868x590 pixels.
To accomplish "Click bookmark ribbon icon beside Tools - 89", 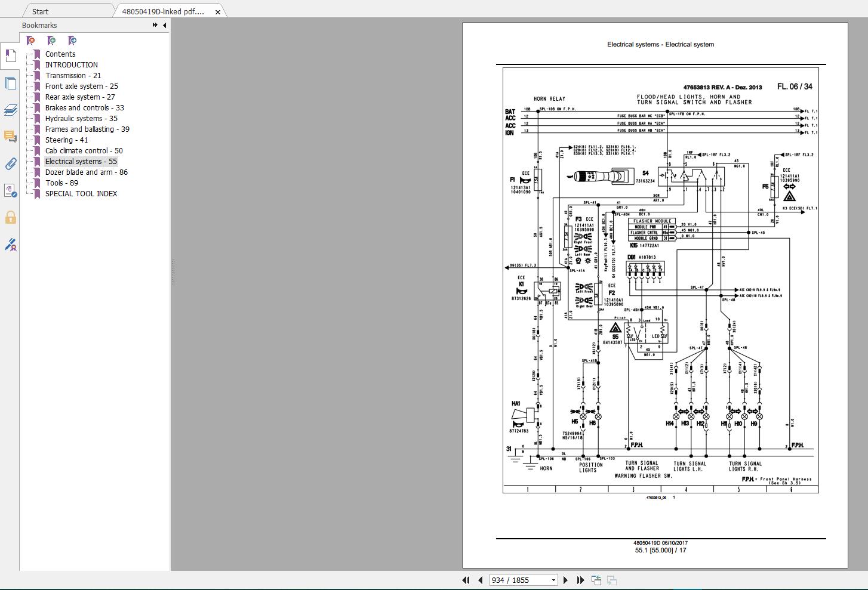I will point(37,183).
